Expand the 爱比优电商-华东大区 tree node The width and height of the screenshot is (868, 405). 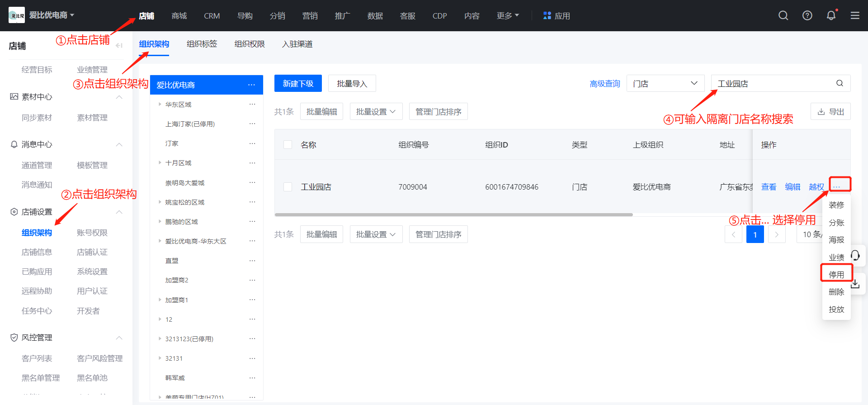pyautogui.click(x=160, y=241)
